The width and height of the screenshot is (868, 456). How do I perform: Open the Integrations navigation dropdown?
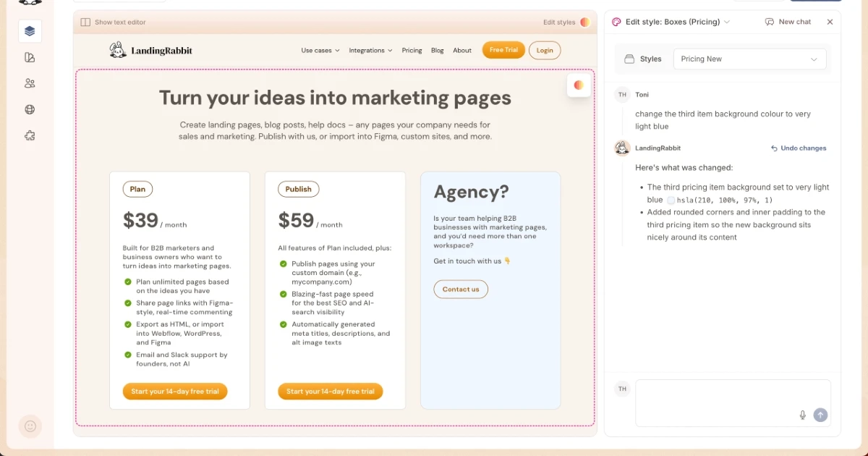point(370,51)
